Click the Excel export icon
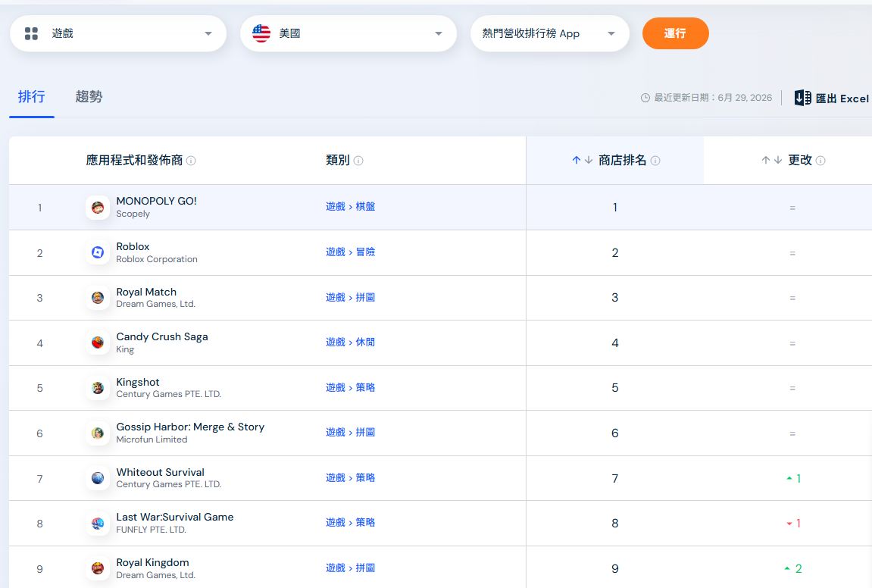 [x=802, y=98]
